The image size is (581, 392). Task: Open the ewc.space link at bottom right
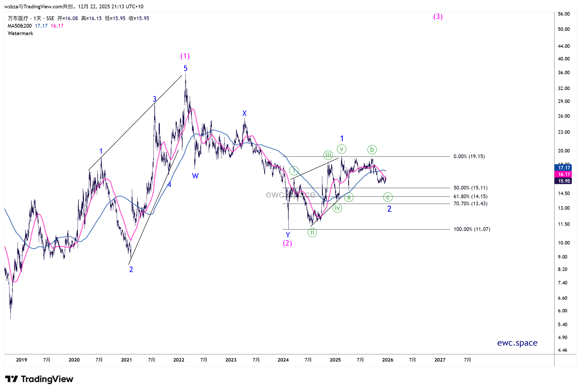click(517, 343)
